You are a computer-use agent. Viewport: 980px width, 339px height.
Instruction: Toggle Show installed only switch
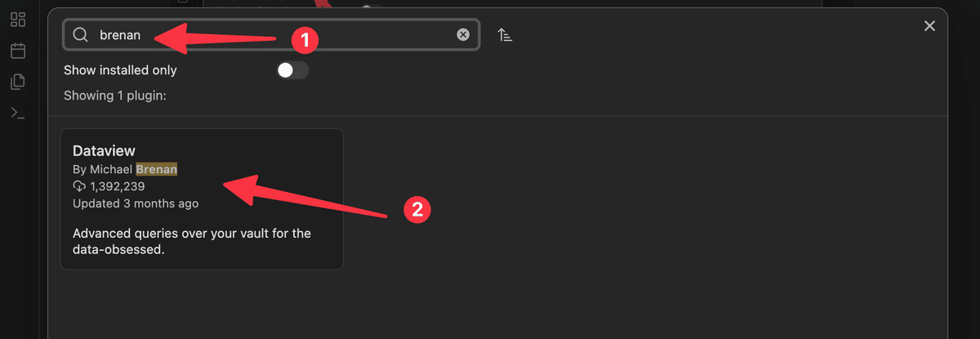point(292,70)
